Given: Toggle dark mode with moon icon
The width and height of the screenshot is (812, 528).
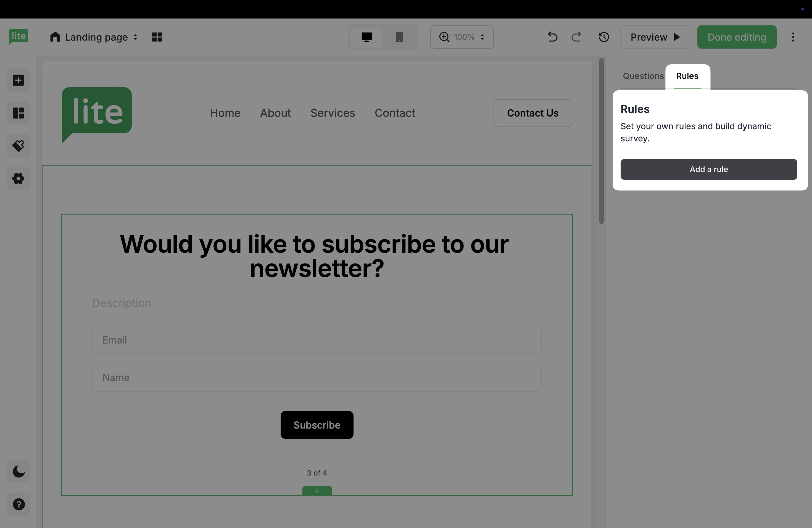Looking at the screenshot, I should point(19,472).
